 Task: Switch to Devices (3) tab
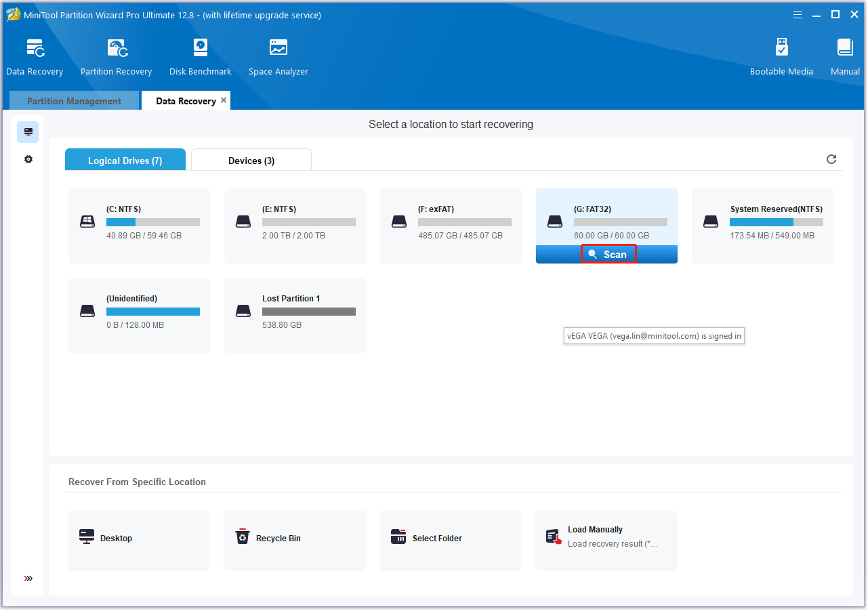click(x=251, y=160)
